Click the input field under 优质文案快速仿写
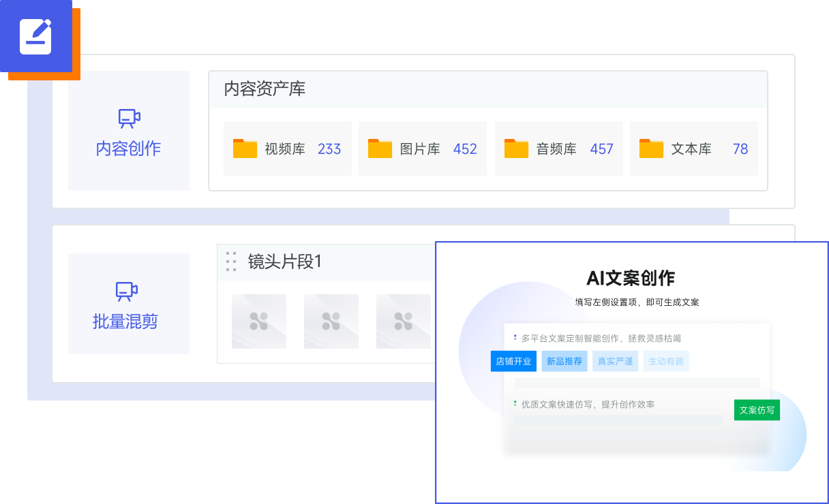Image resolution: width=829 pixels, height=504 pixels. pyautogui.click(x=618, y=420)
